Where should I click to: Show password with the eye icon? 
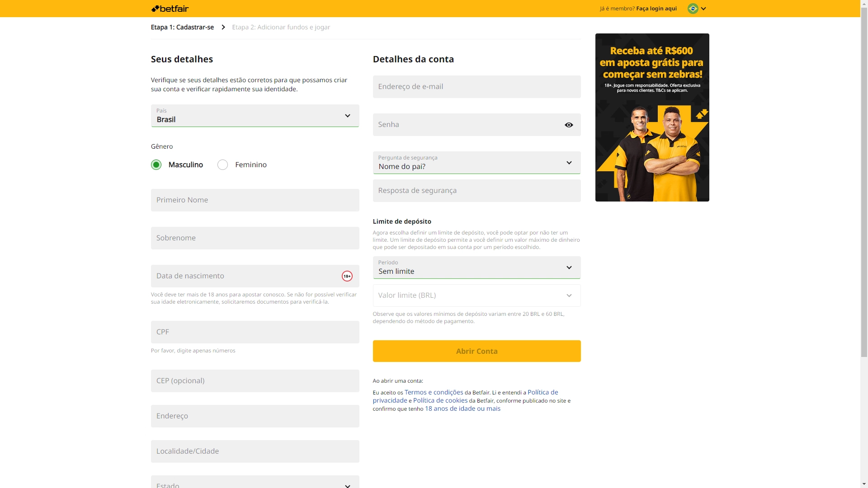[569, 125]
